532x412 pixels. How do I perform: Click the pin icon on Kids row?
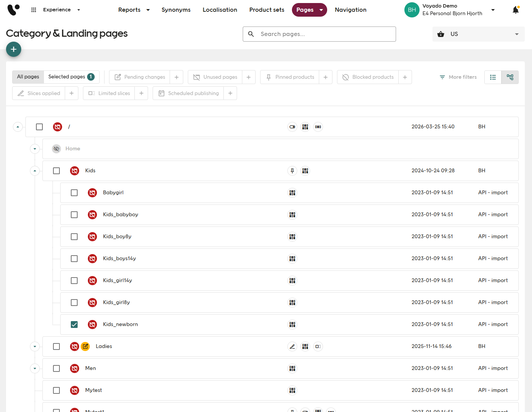[292, 171]
